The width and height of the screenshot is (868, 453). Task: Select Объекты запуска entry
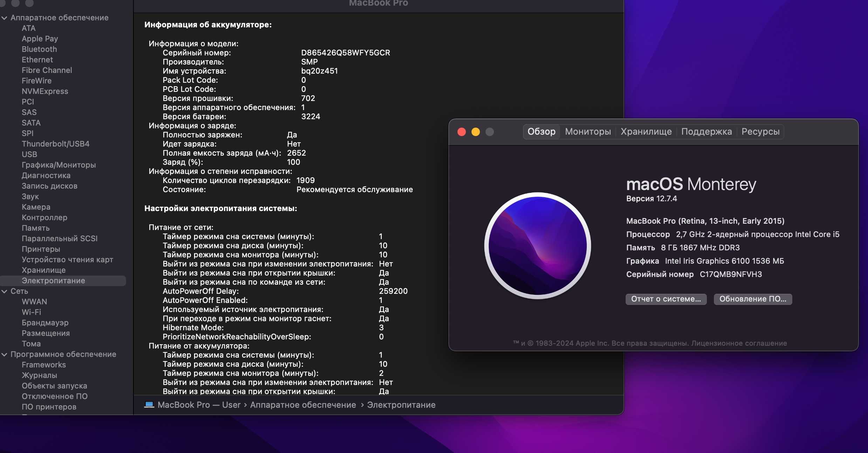[54, 386]
